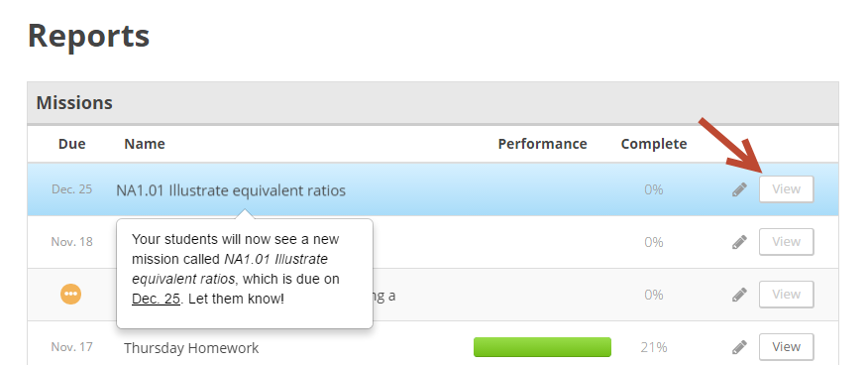This screenshot has width=868, height=365.
Task: Follow the underlined Dec. 25 link in the popup
Action: 157,300
